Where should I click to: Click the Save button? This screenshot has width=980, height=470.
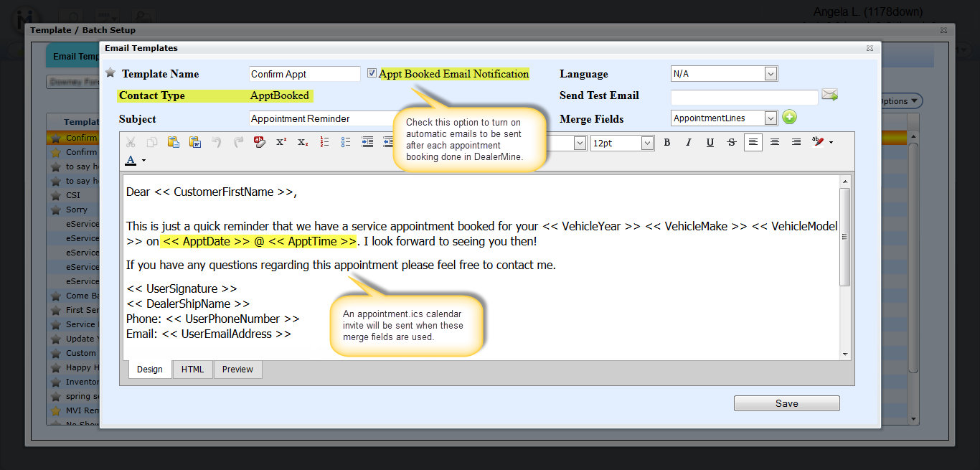786,403
